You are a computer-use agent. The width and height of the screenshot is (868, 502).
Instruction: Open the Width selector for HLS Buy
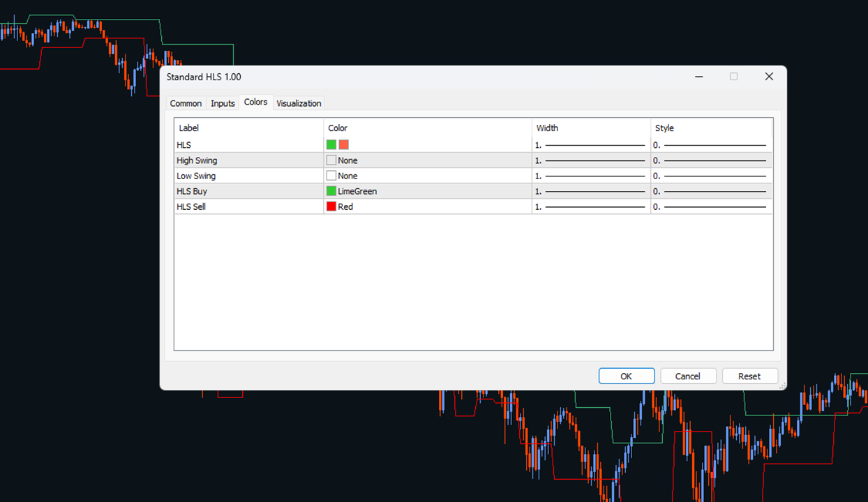pyautogui.click(x=590, y=190)
